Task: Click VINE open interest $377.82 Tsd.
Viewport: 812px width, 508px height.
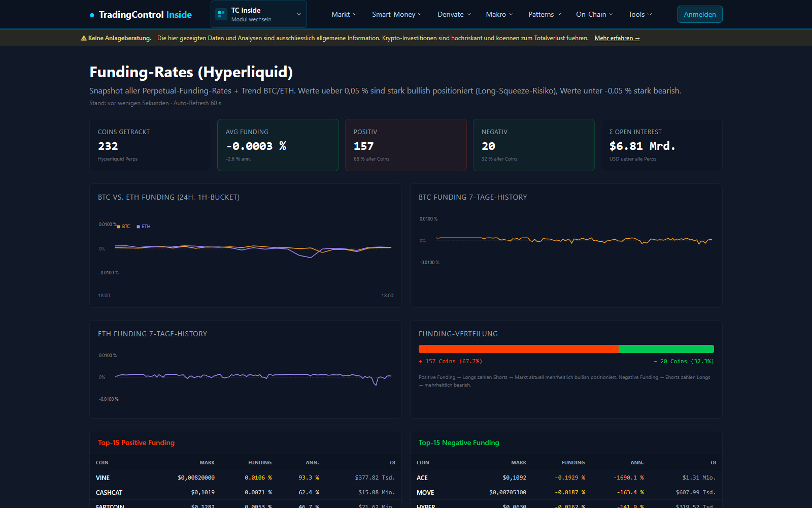Action: tap(375, 478)
